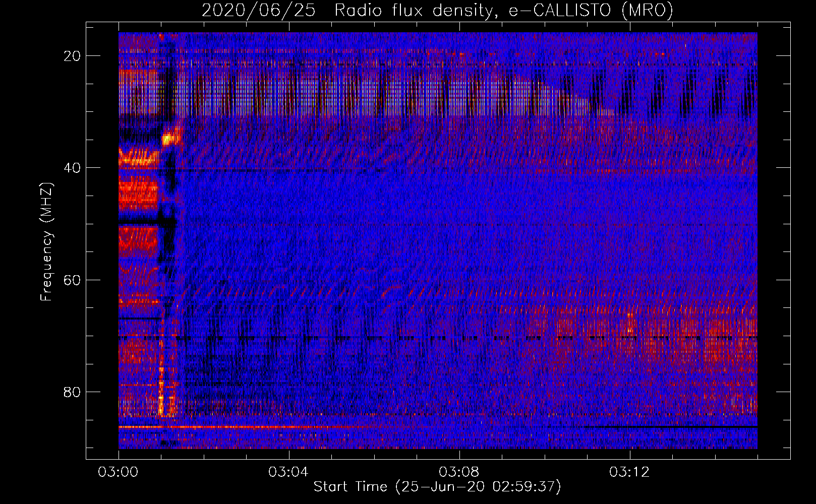Image resolution: width=816 pixels, height=504 pixels.
Task: Click the 60 frequency tick label
Action: point(73,280)
